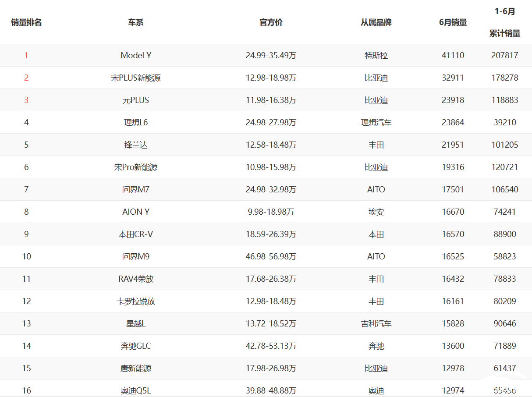
Task: Open the 宋PLUS新能源 series link
Action: coord(136,78)
